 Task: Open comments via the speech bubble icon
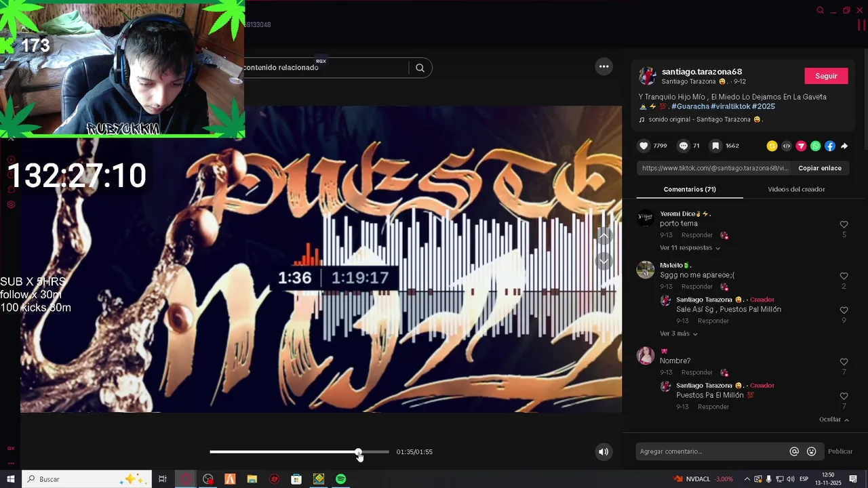[684, 146]
